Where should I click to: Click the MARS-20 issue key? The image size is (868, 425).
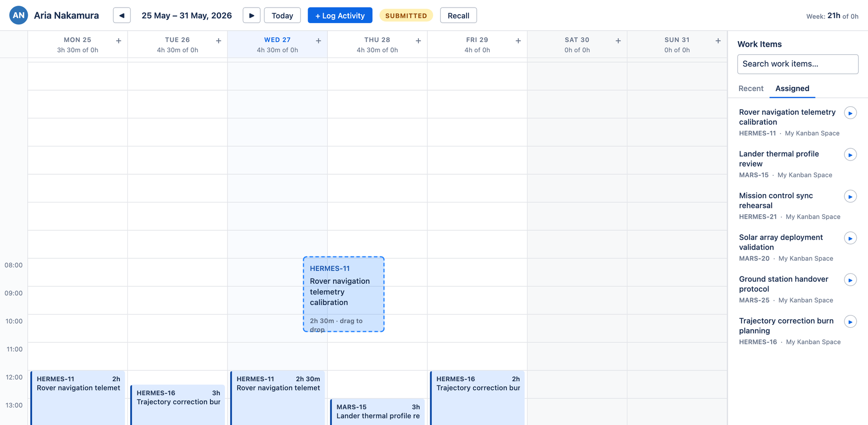754,258
